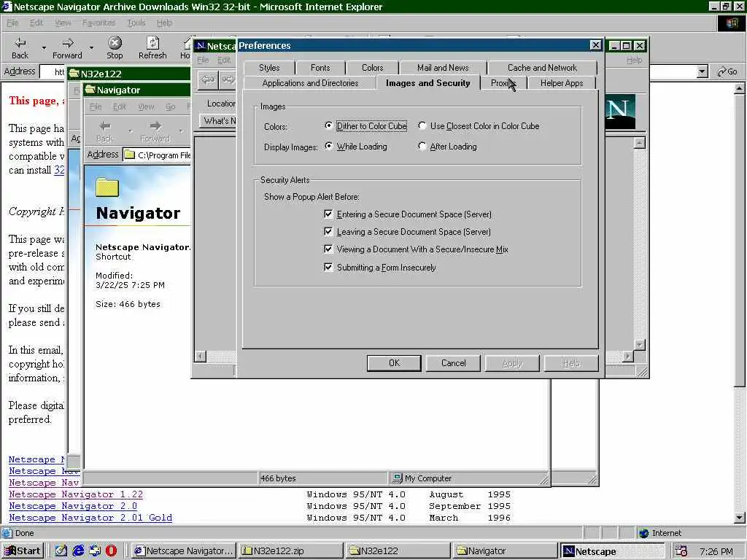
Task: Switch to Navigator folder taskbar button
Action: click(505, 551)
